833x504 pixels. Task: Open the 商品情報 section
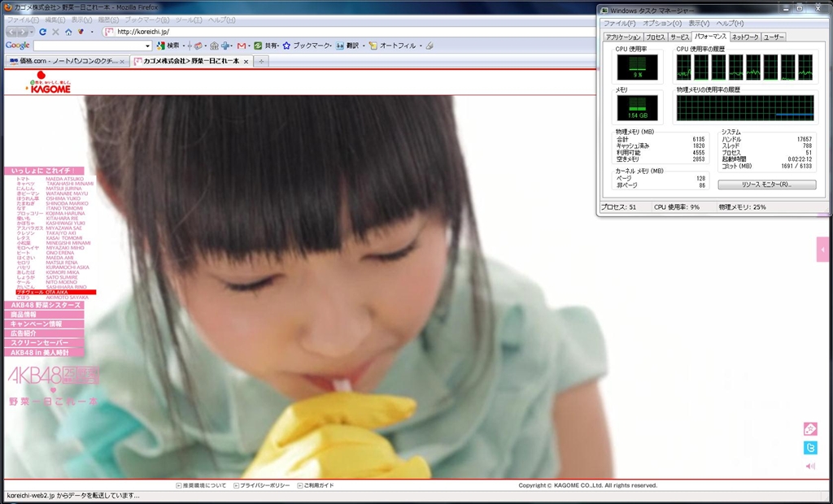(44, 315)
